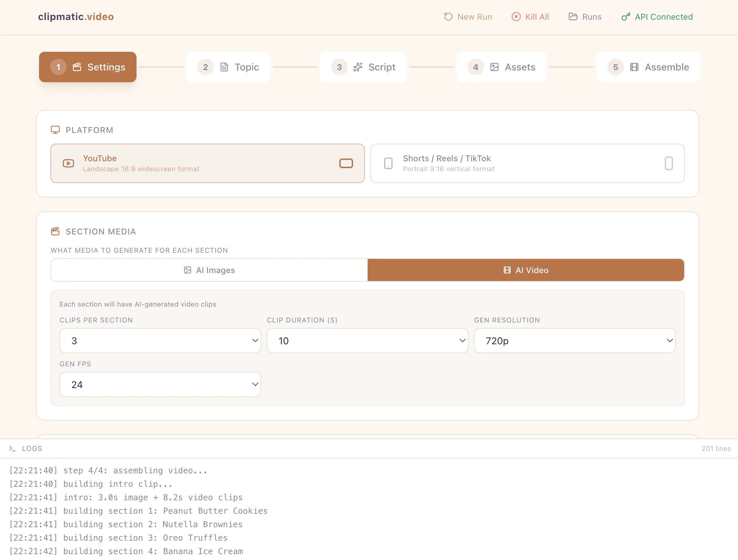Viewport: 738px width, 560px height.
Task: Click the YouTube play icon on the platform card
Action: pos(68,163)
